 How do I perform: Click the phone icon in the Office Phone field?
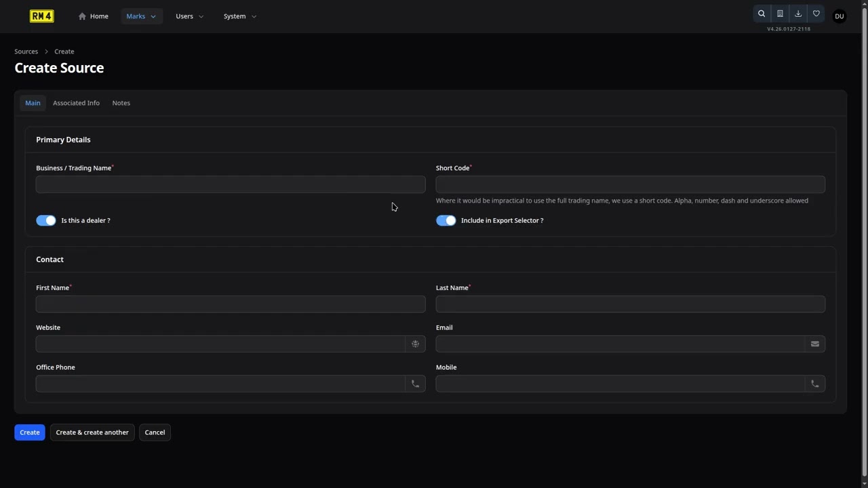click(x=416, y=384)
